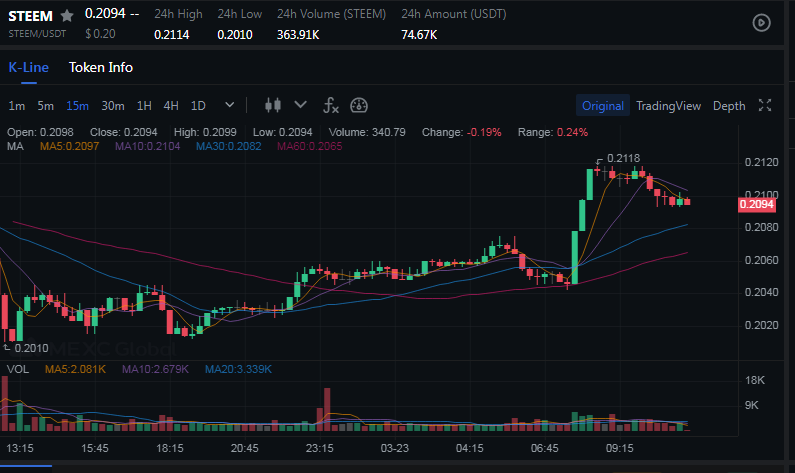
Task: Expand chart type dropdown arrow
Action: coord(301,104)
